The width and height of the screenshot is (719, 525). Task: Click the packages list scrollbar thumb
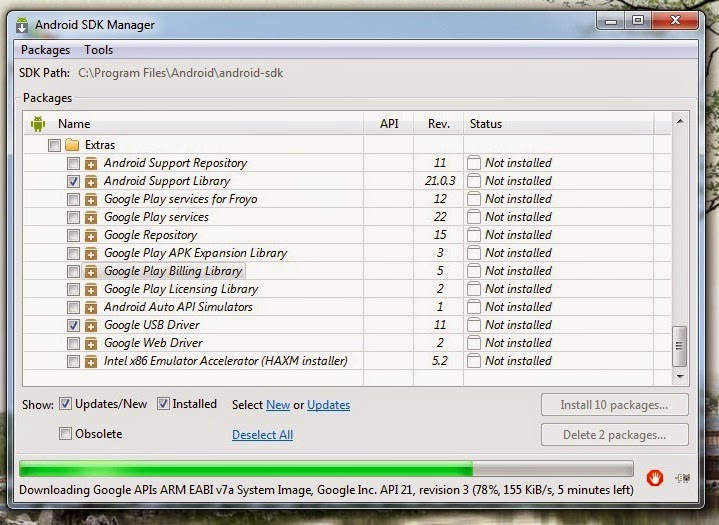point(680,346)
